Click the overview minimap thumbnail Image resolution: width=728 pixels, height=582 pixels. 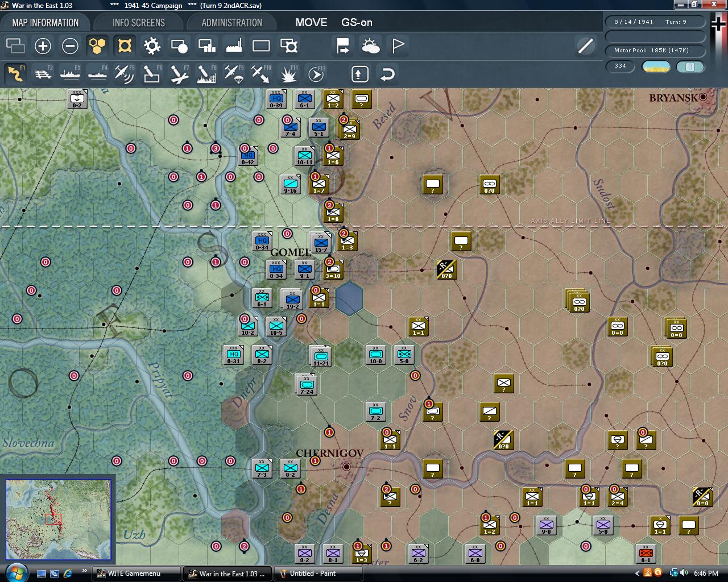[58, 520]
